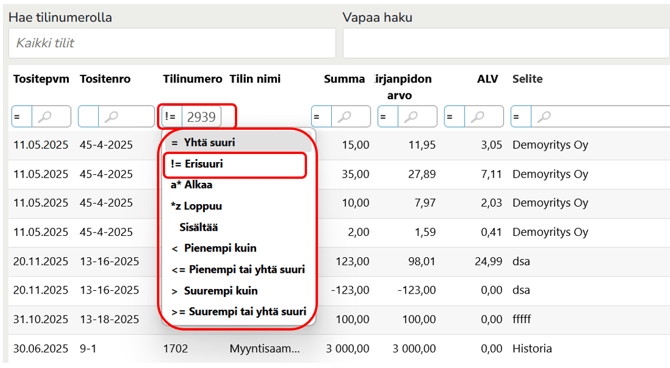Click ALV value 7,11
670x368 pixels.
tap(491, 174)
